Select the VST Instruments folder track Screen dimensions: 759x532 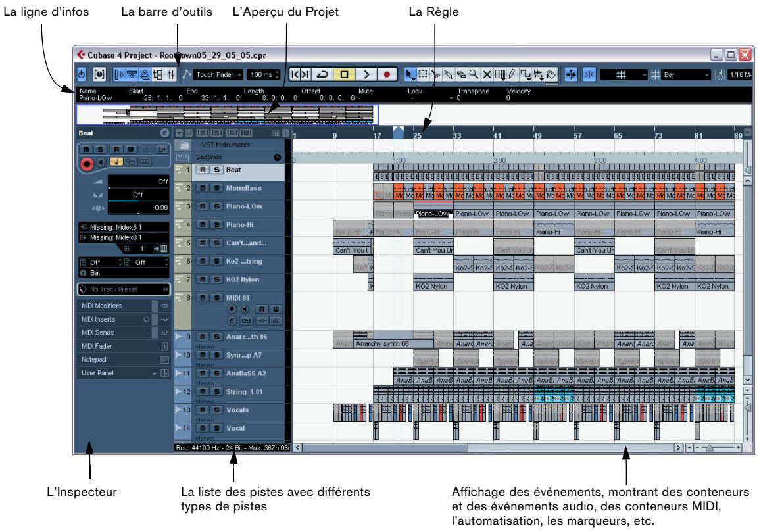tap(230, 145)
